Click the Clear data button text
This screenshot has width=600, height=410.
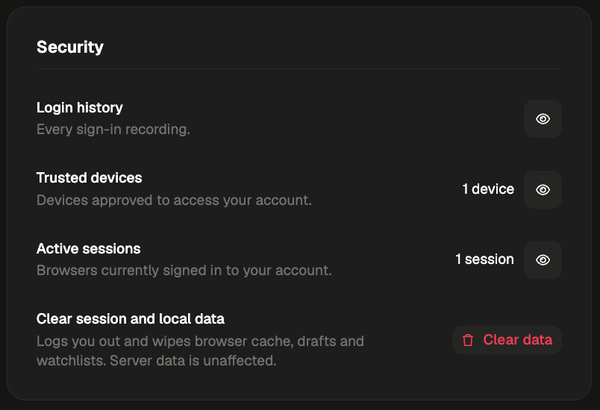point(517,340)
